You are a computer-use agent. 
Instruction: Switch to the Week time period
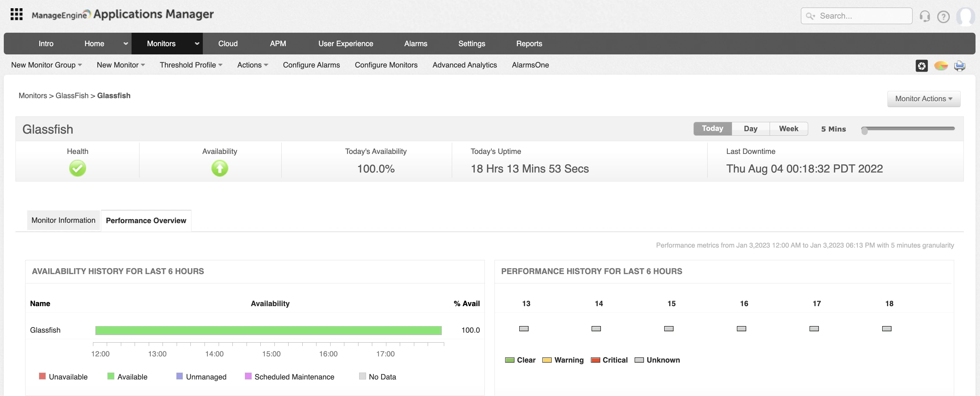[x=788, y=128]
